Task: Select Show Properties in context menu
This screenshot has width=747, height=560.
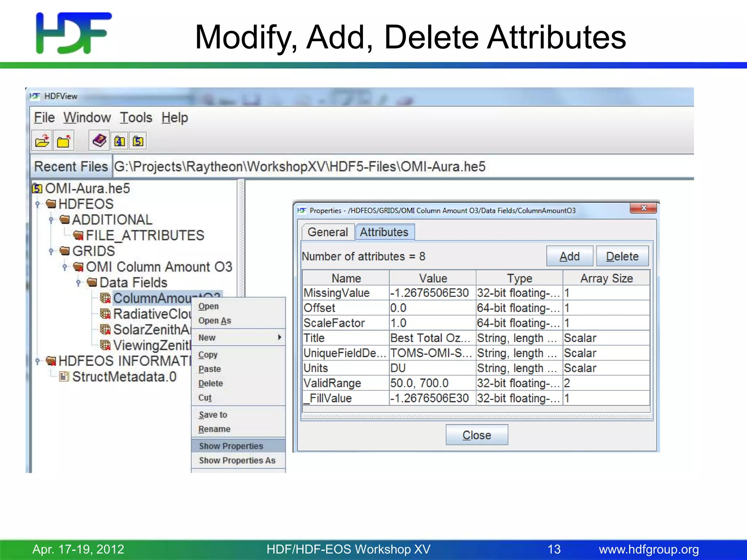Action: [238, 446]
